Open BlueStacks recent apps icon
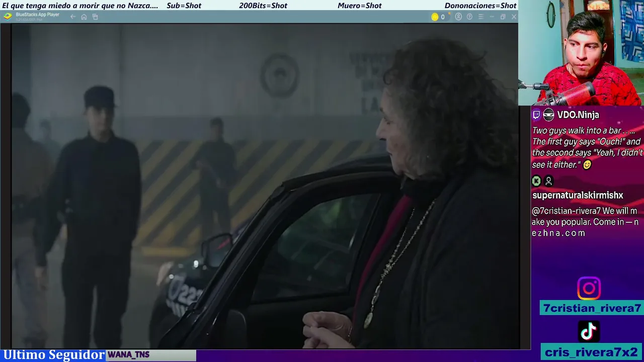This screenshot has height=362, width=644. [95, 17]
